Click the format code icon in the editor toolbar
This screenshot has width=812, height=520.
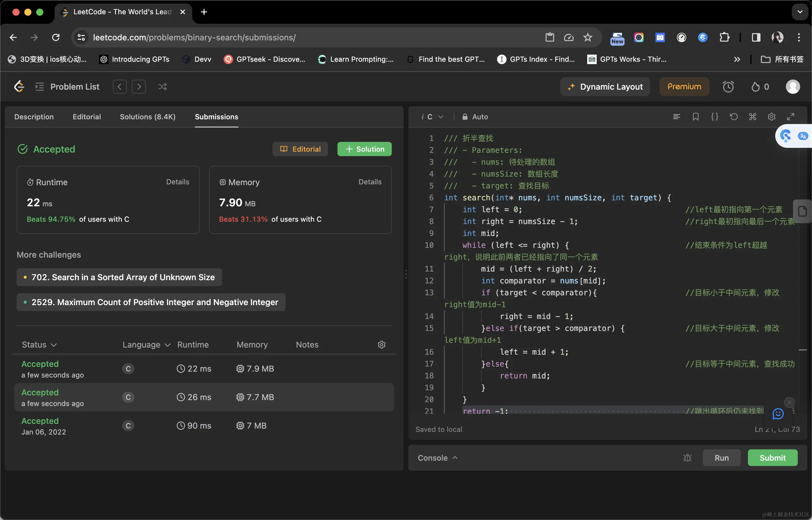coord(676,117)
